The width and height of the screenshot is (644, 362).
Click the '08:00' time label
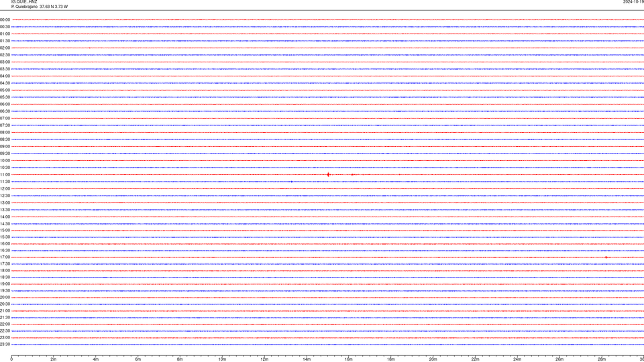coord(5,133)
